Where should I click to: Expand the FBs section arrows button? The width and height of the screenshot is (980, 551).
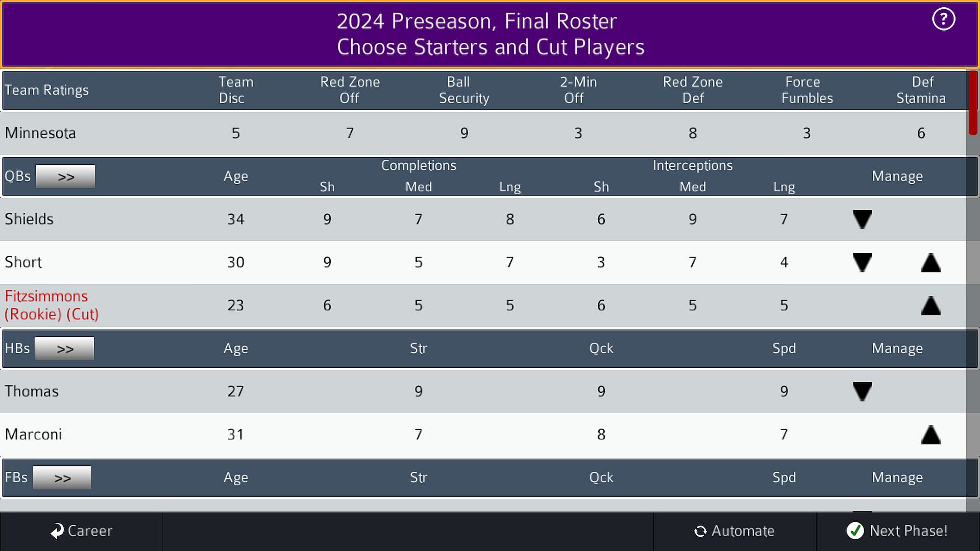(x=62, y=478)
